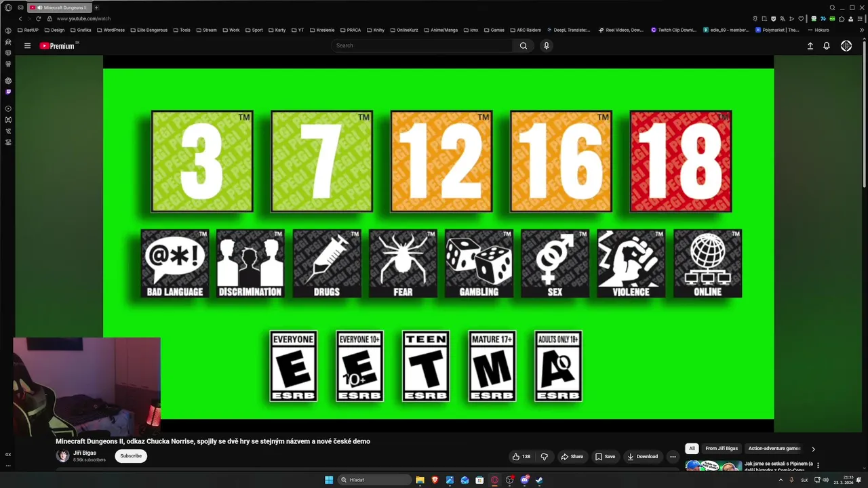Open the YouTube create upload icon
Screen dimensions: 868x488
pos(810,46)
